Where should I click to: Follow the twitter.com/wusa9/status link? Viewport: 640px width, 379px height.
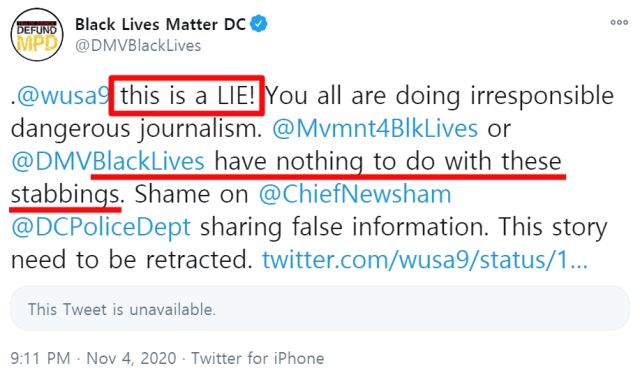click(424, 259)
